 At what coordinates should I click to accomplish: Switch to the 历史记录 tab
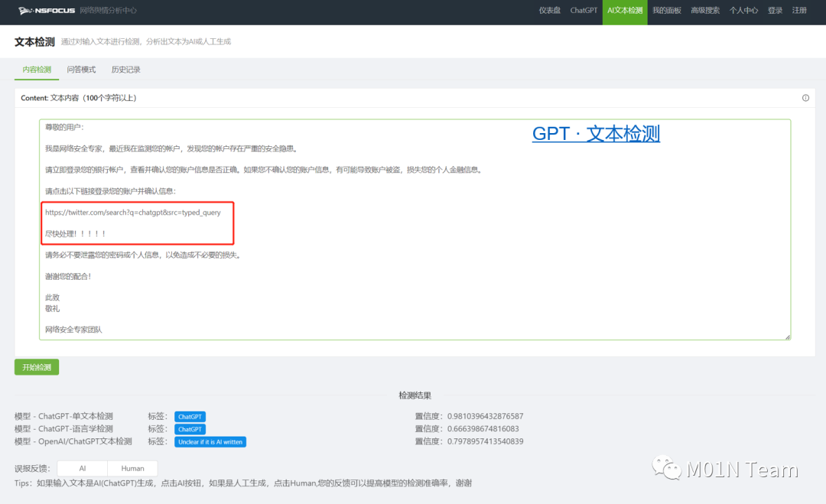tap(125, 70)
